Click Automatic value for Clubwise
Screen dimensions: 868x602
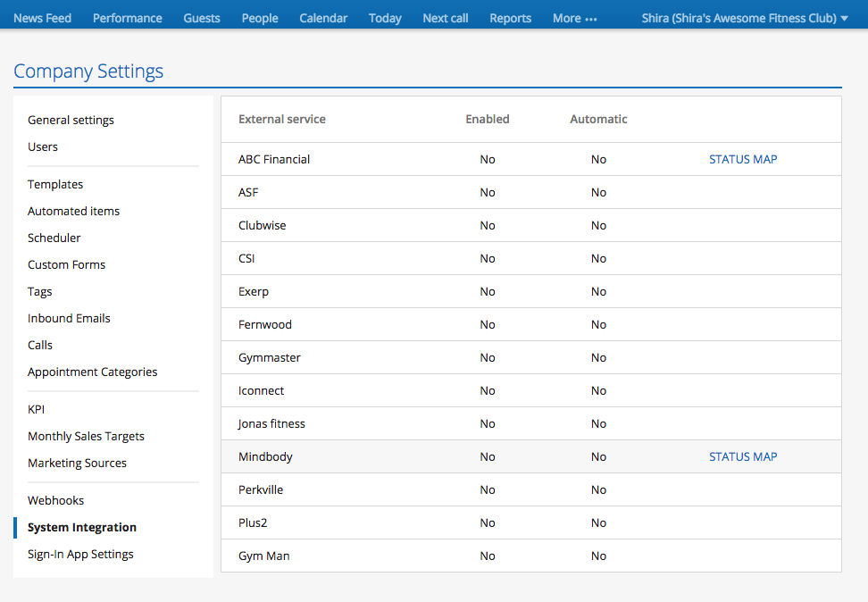click(x=598, y=225)
